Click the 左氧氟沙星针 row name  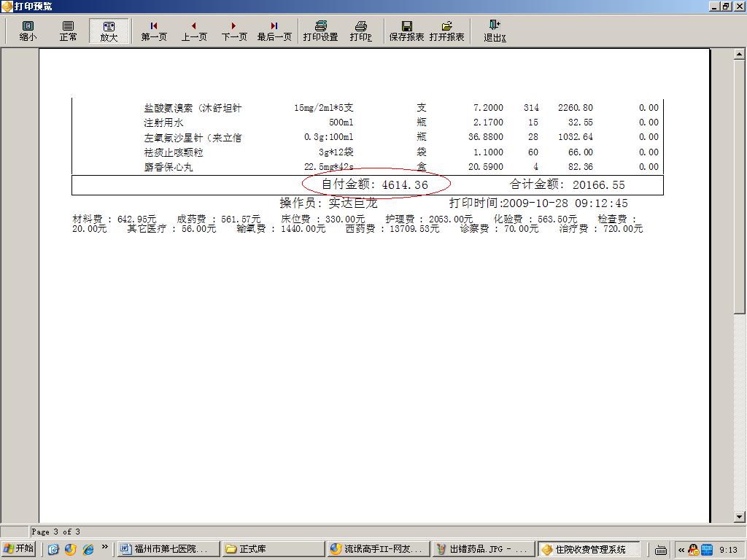[193, 138]
